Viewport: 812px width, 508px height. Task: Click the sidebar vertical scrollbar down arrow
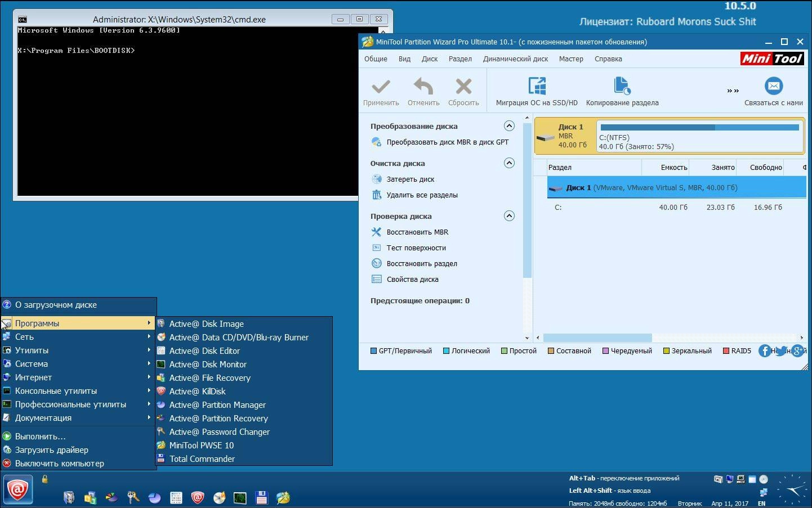(x=527, y=338)
